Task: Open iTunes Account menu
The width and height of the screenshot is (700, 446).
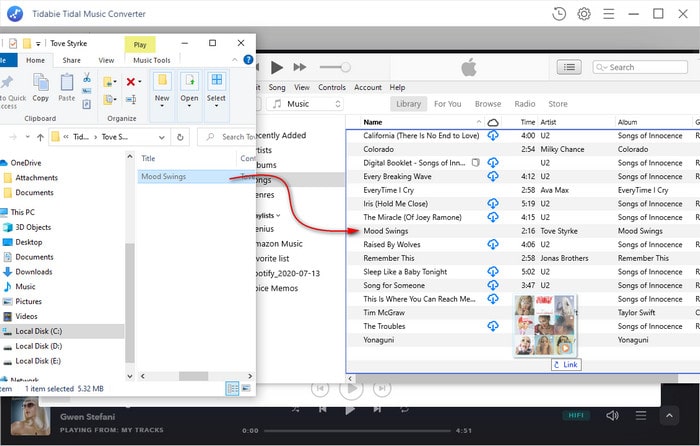Action: click(368, 88)
